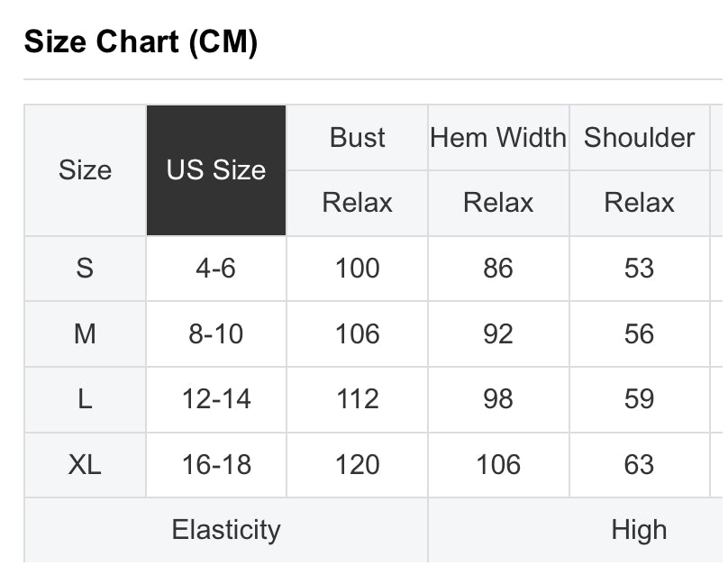The image size is (728, 575).
Task: Click the Hem Width header cell
Action: click(x=498, y=138)
